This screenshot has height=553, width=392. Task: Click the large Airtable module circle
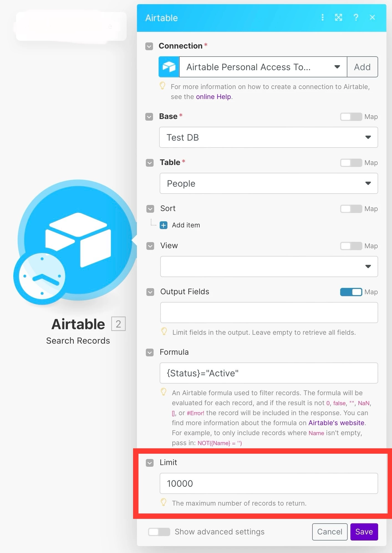pyautogui.click(x=78, y=240)
